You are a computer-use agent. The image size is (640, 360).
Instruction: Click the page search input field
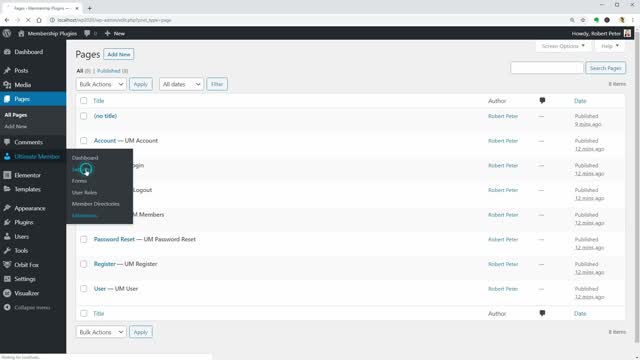click(x=547, y=68)
